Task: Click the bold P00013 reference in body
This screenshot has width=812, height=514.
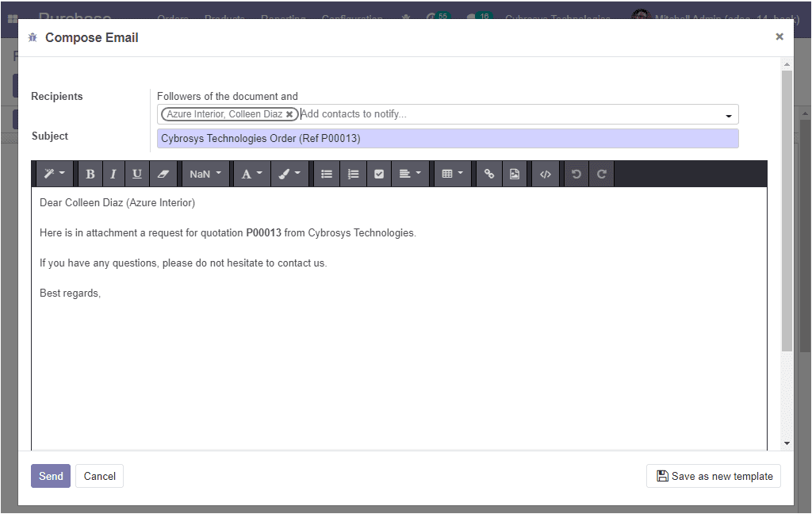Action: 263,232
